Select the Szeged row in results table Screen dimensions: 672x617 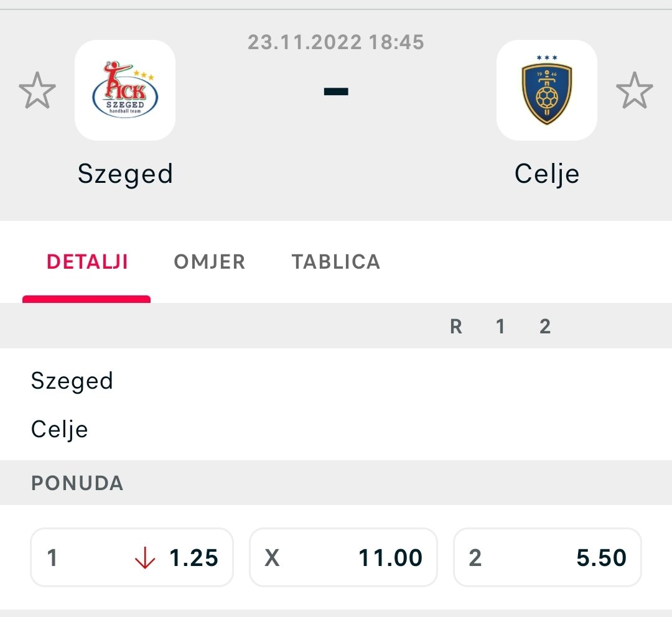336,381
